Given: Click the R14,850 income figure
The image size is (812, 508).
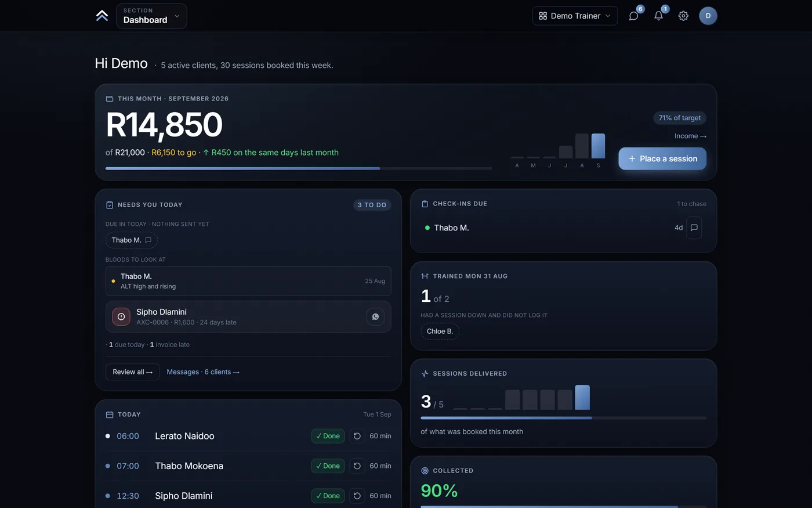Looking at the screenshot, I should [x=164, y=125].
